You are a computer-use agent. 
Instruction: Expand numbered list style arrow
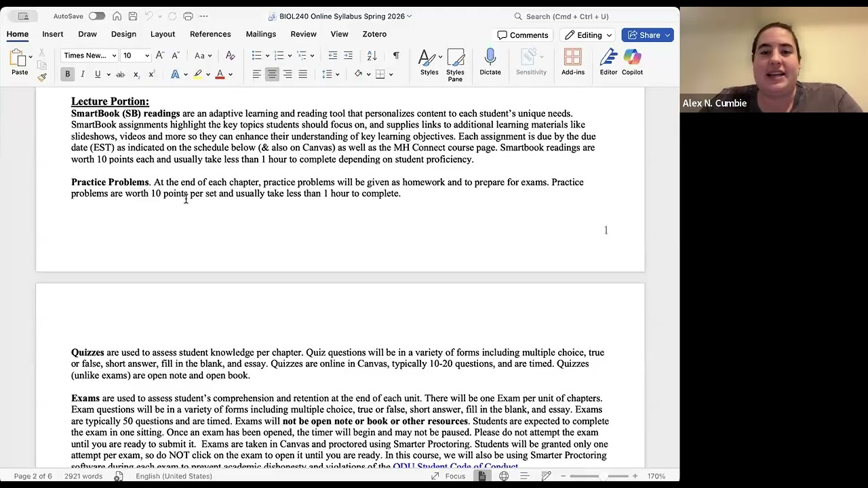[290, 56]
